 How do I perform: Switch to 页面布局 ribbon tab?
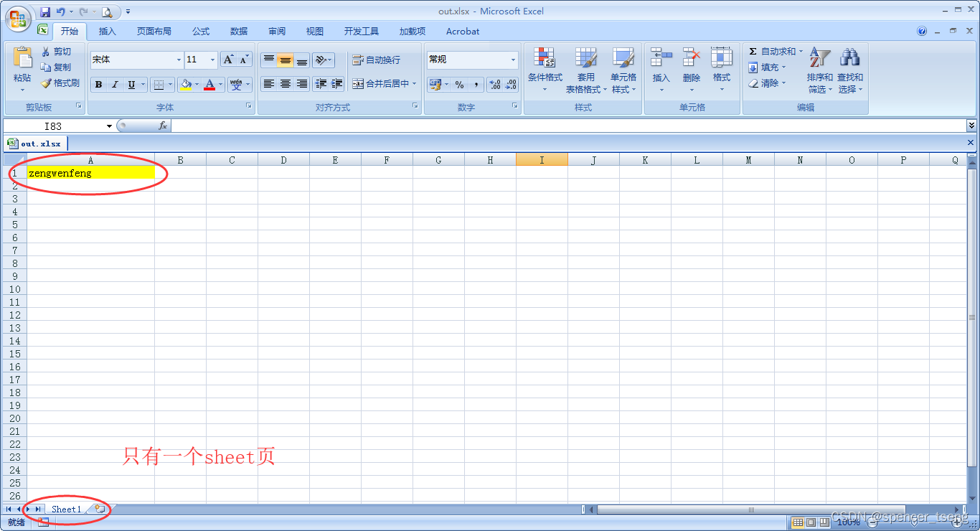pyautogui.click(x=154, y=32)
